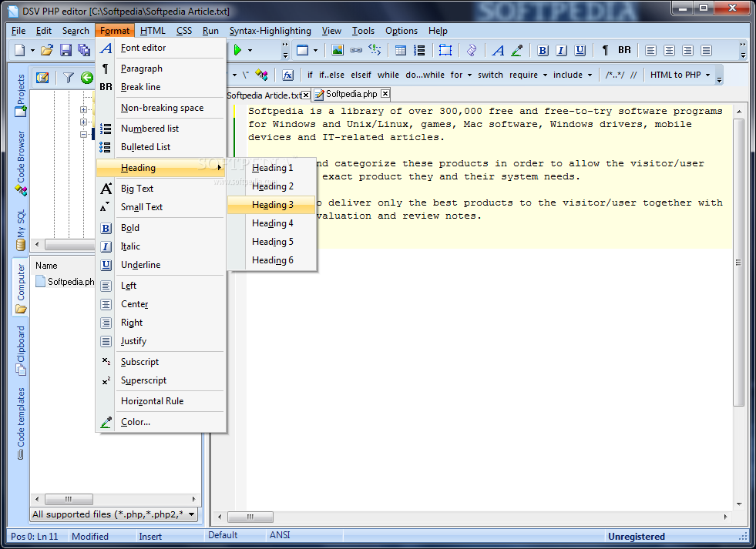This screenshot has height=549, width=756.
Task: Click the editor horizontal scrollbar thumb
Action: [x=250, y=517]
